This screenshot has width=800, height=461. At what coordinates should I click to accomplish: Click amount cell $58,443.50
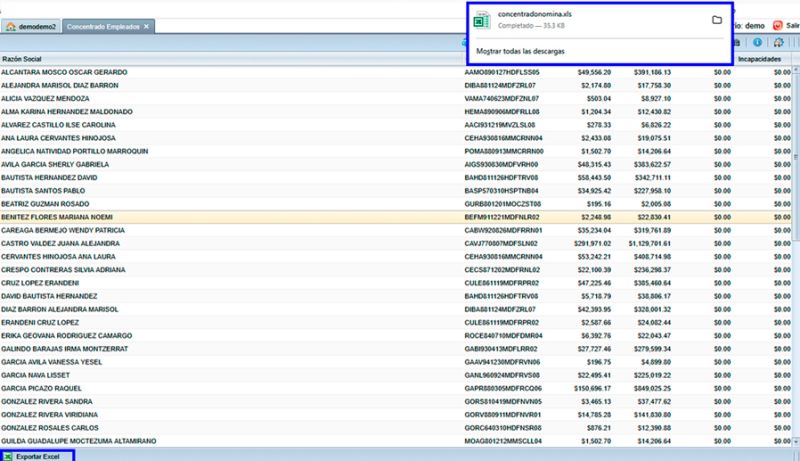pyautogui.click(x=594, y=178)
